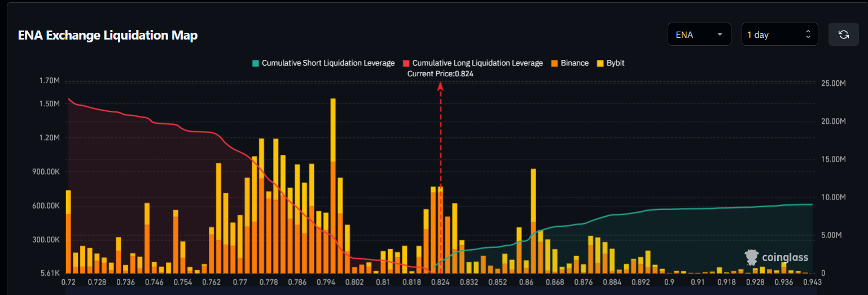The height and width of the screenshot is (295, 868).
Task: Click the 1.20M left axis value
Action: [x=50, y=138]
